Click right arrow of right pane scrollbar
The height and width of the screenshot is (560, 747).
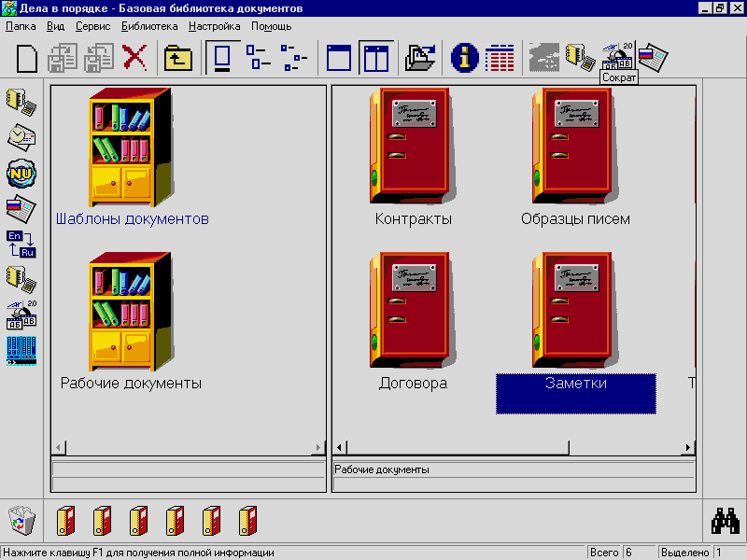(x=689, y=448)
